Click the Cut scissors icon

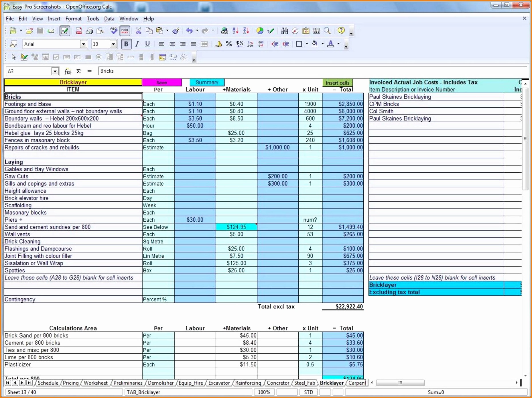click(138, 31)
